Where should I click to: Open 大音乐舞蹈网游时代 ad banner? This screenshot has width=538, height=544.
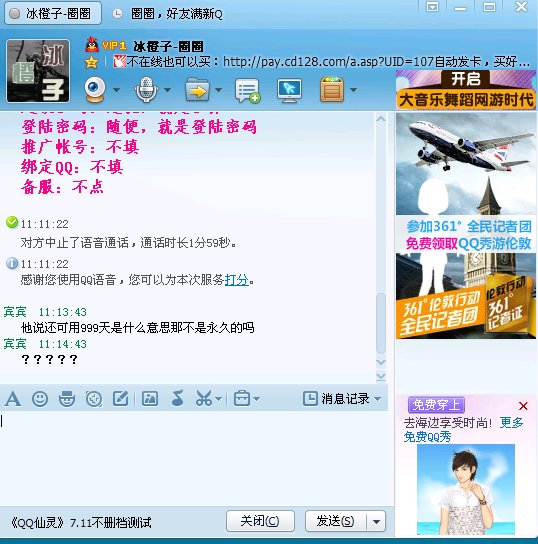click(466, 90)
